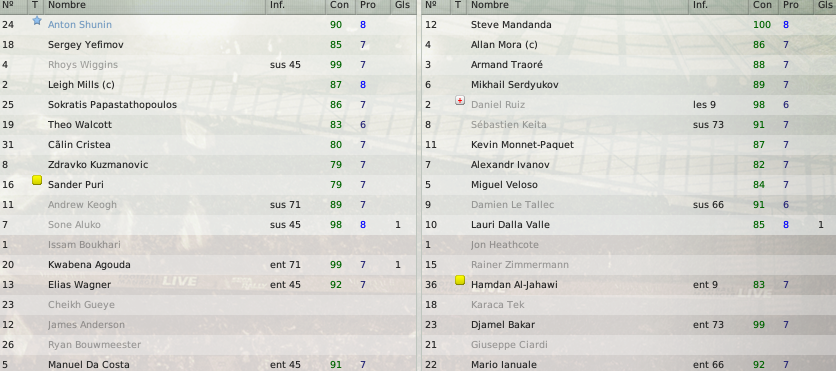
Task: Click the blue star icon beside Anton Shunin
Action: (x=37, y=21)
